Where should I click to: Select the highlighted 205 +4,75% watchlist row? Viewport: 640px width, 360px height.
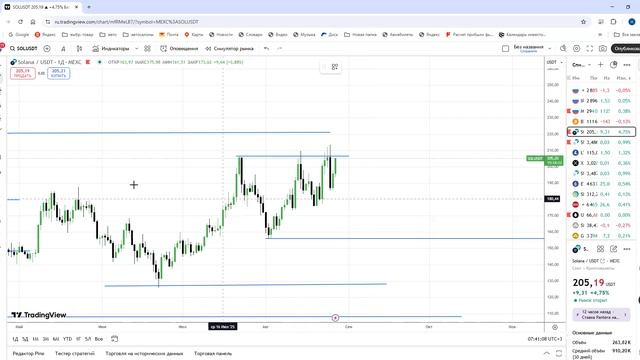601,132
